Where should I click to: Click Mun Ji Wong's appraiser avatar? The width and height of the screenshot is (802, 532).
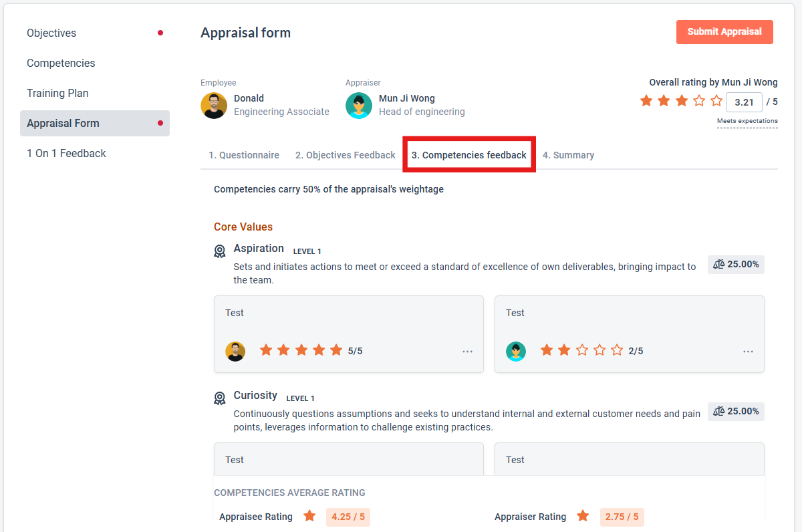(x=359, y=106)
